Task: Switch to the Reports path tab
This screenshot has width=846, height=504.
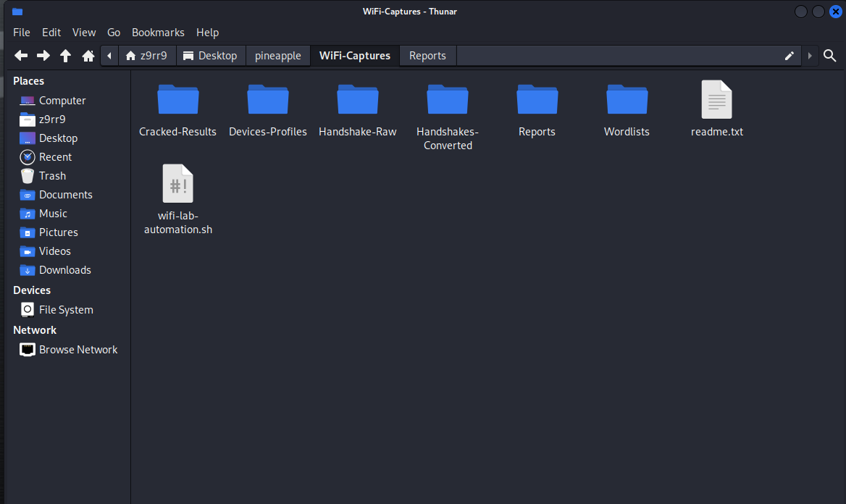Action: coord(427,55)
